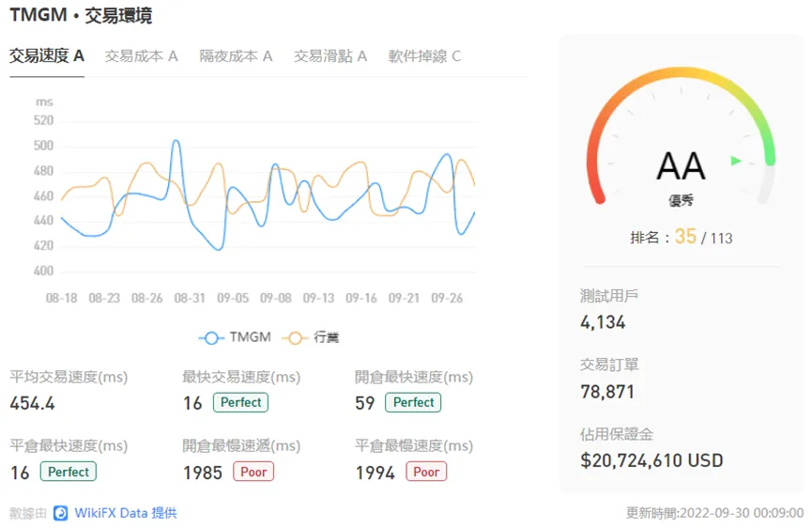812x528 pixels.
Task: Click the AA rating text
Action: [681, 166]
